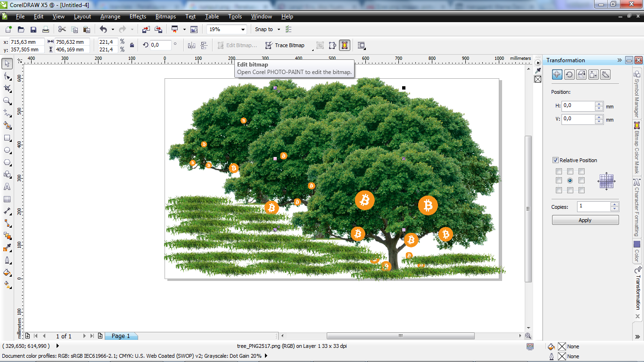This screenshot has width=644, height=362.
Task: Choose the Polygon tool
Action: click(x=7, y=163)
